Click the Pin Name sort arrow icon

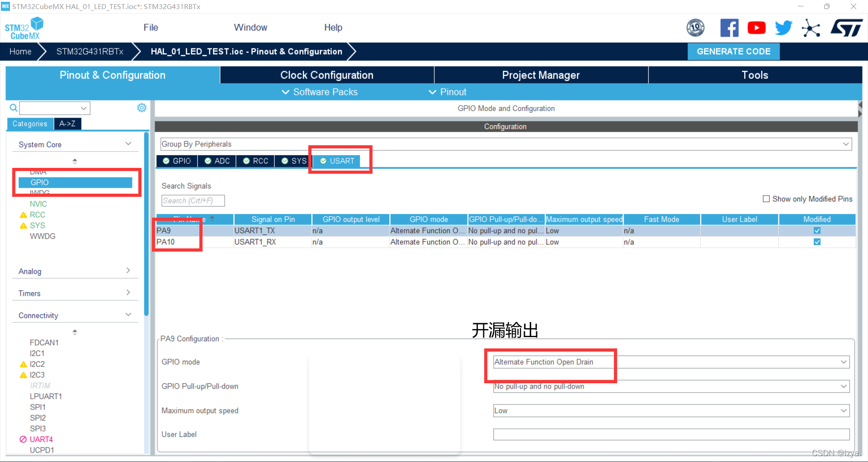[x=212, y=219]
